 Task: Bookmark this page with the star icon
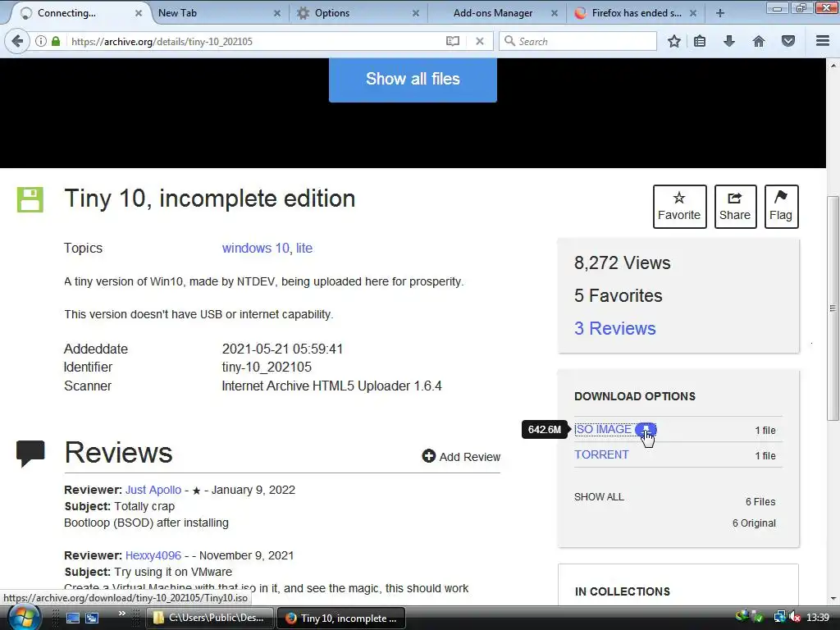click(674, 41)
